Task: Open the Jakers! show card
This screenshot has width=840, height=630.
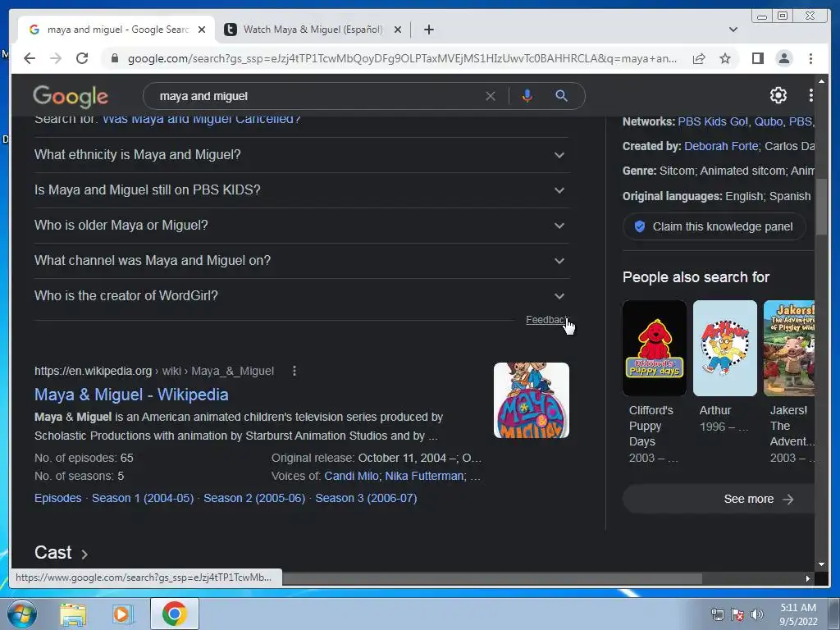Action: (789, 381)
